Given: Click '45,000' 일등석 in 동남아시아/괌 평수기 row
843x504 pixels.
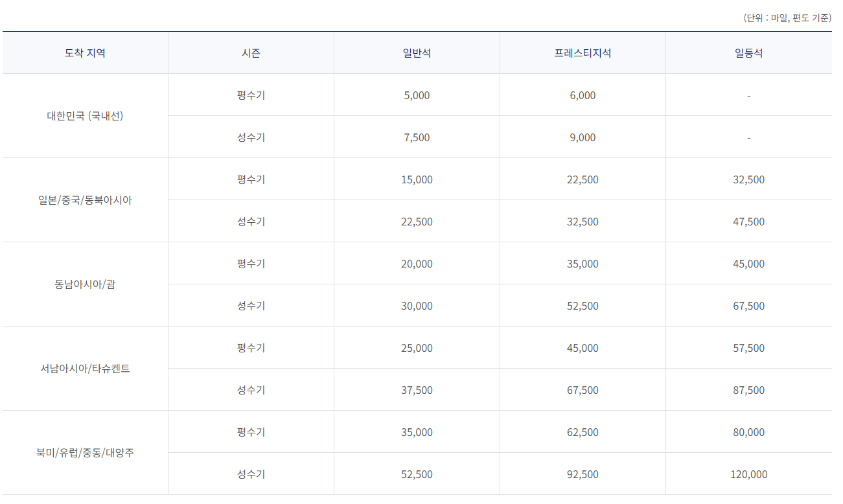Looking at the screenshot, I should pos(748,264).
